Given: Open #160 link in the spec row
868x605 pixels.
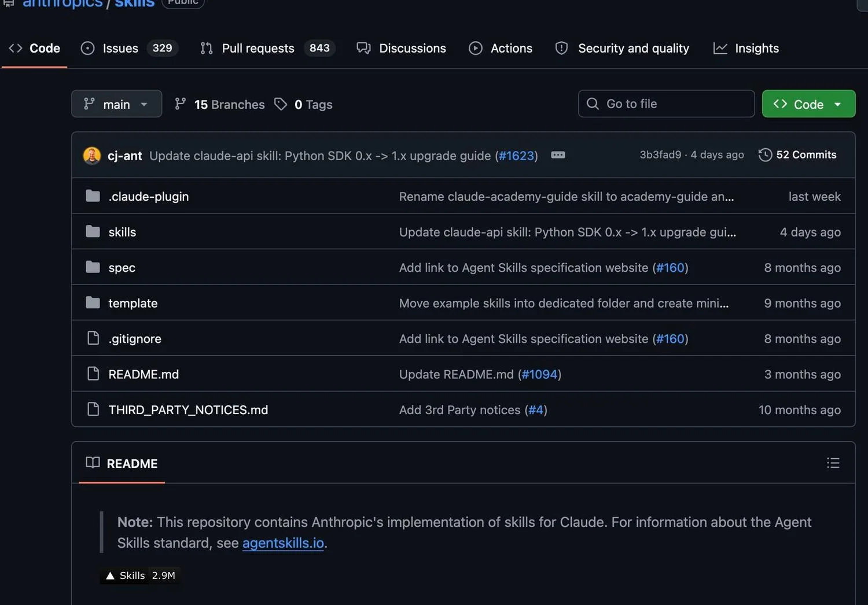Looking at the screenshot, I should point(670,268).
